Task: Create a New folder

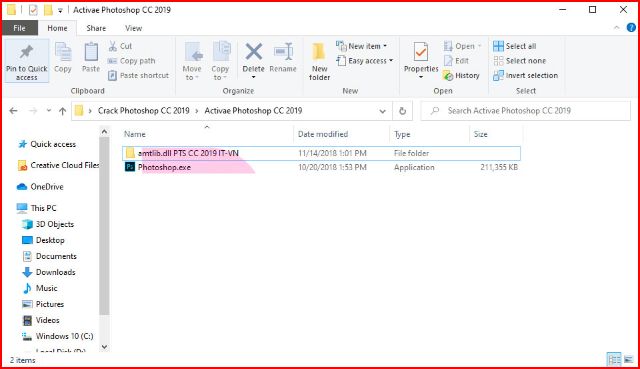Action: click(x=319, y=61)
